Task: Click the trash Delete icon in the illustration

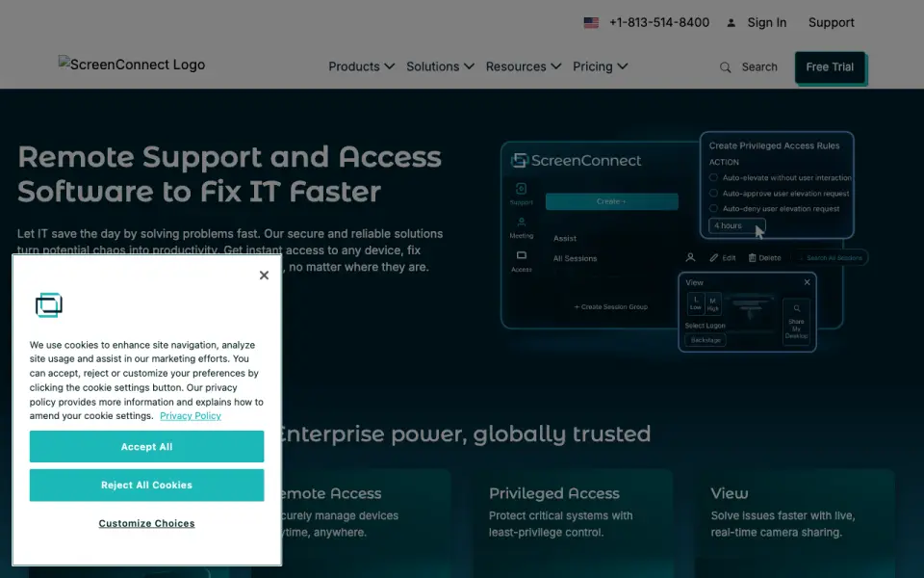Action: [x=752, y=258]
